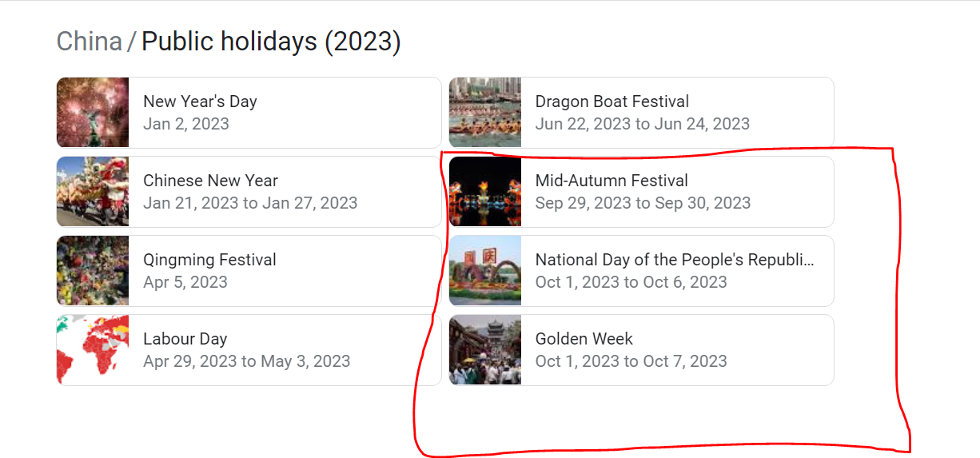Click the Public holidays (2023) heading
Viewport: 980px width, 458px height.
(x=271, y=41)
